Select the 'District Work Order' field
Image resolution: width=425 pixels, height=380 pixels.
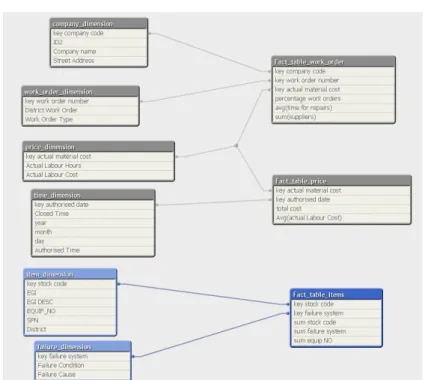[x=80, y=110]
